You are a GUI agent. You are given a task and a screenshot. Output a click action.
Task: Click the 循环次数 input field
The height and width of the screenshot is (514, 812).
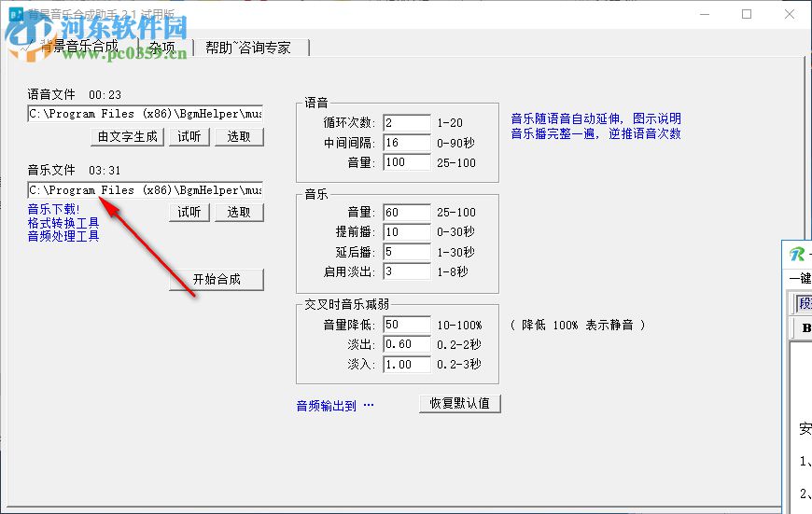407,123
